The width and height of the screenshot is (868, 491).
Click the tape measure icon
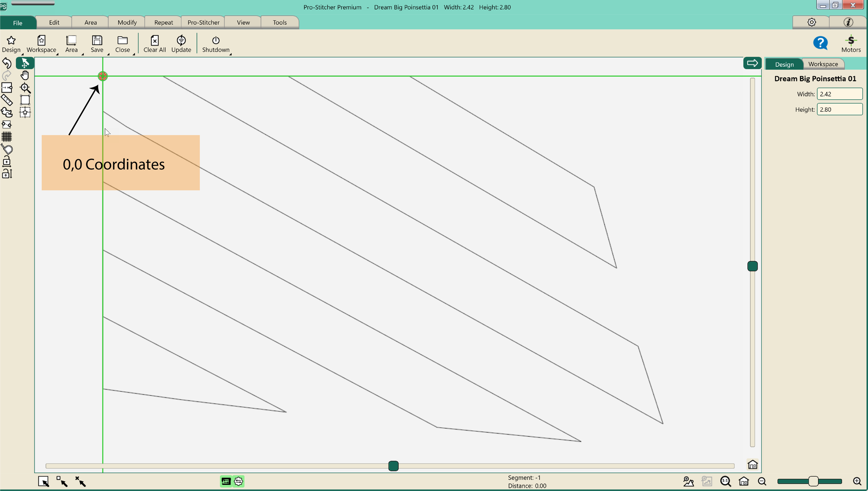(7, 149)
